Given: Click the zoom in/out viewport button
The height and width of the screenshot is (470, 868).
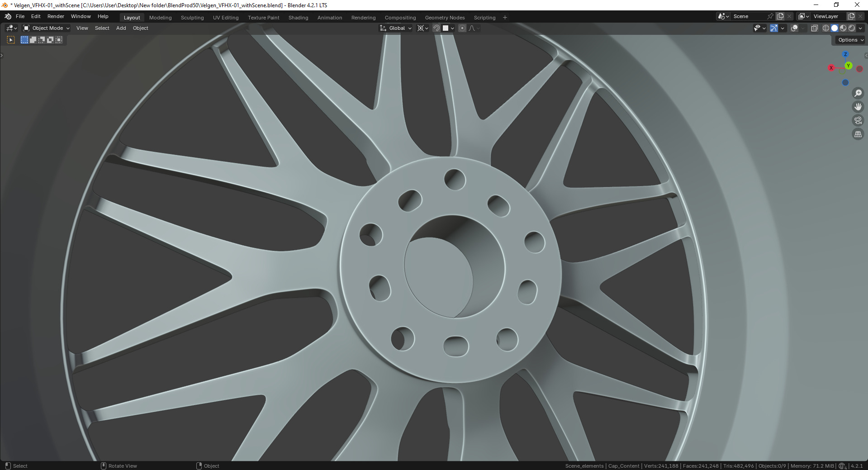Looking at the screenshot, I should click(858, 93).
